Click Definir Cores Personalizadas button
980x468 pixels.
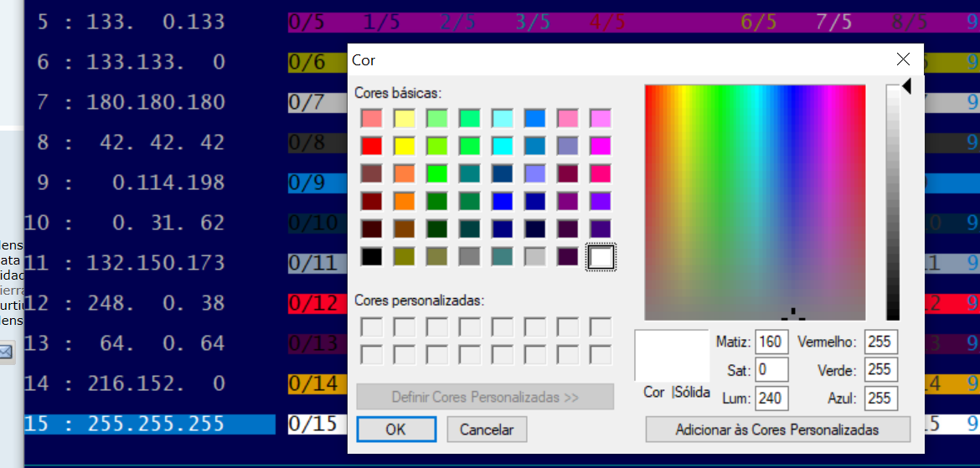pos(485,397)
